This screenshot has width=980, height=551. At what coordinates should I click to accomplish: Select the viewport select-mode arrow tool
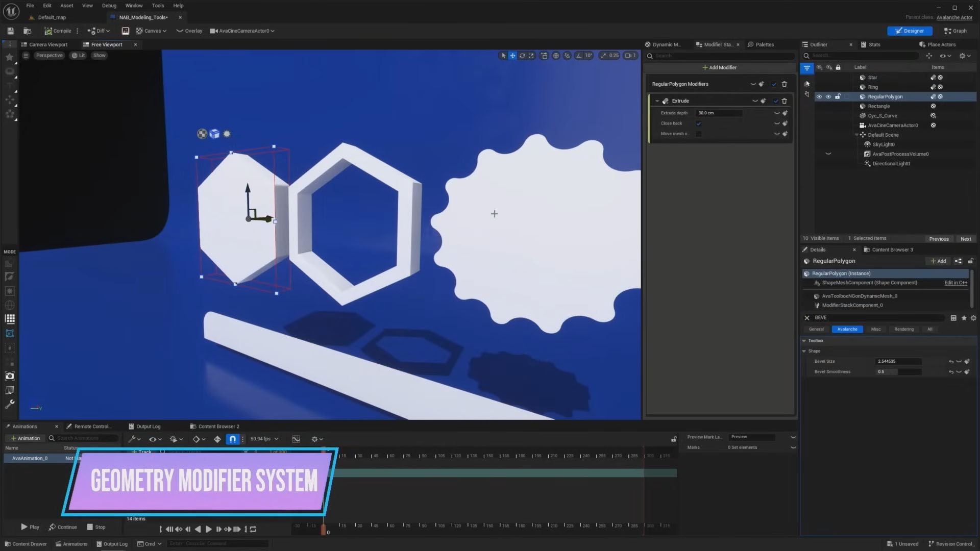click(x=503, y=56)
